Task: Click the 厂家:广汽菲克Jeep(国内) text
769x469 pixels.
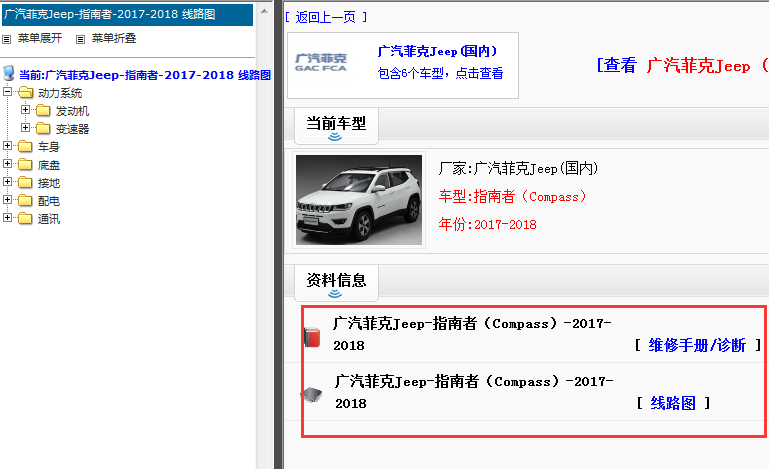Action: pyautogui.click(x=518, y=169)
